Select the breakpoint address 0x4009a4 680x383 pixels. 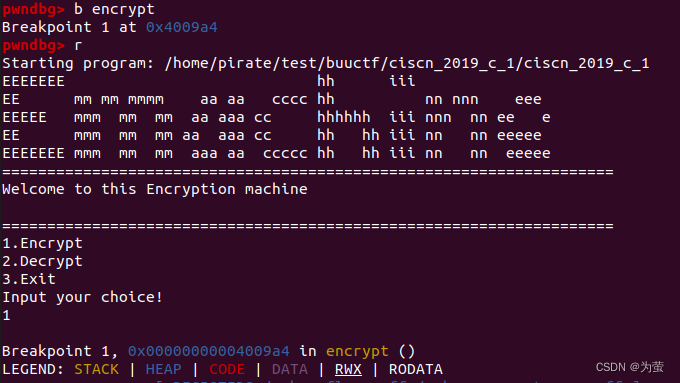[x=181, y=27]
